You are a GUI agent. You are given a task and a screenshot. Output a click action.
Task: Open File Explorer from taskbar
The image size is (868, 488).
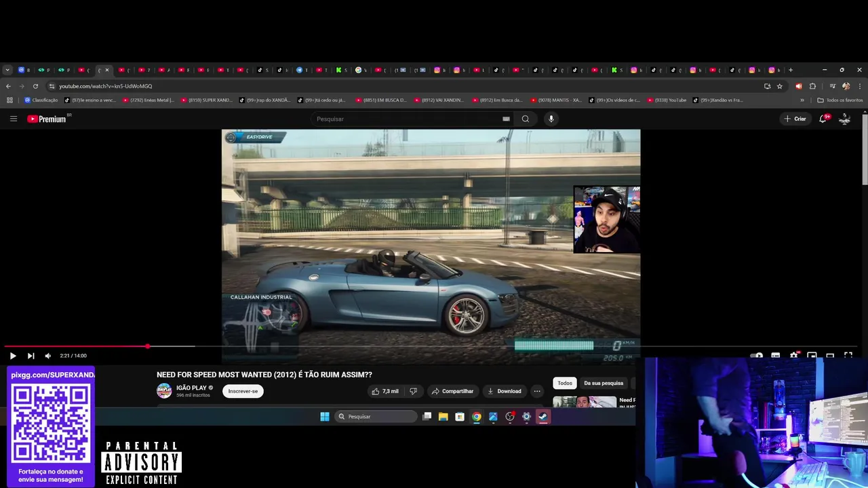443,416
